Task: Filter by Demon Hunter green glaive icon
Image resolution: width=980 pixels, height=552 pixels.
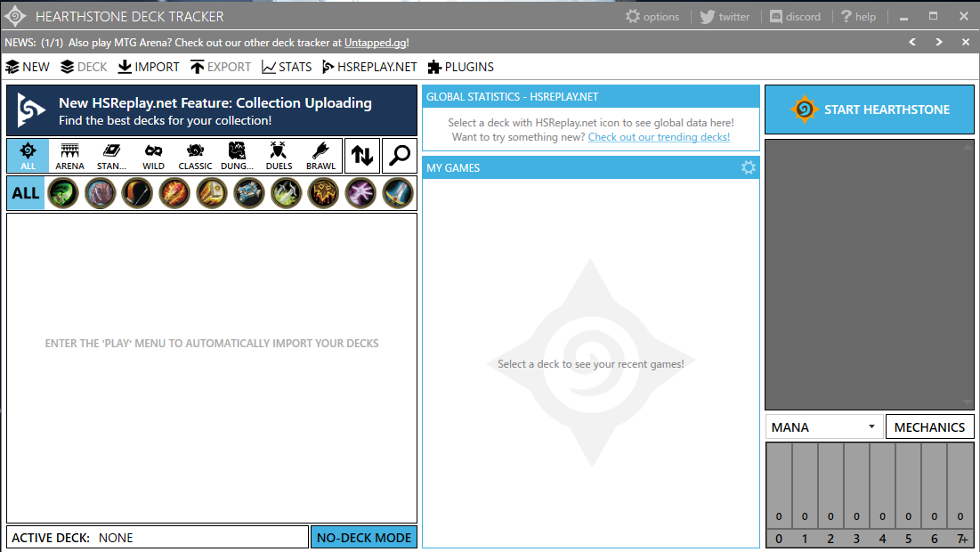Action: (63, 193)
